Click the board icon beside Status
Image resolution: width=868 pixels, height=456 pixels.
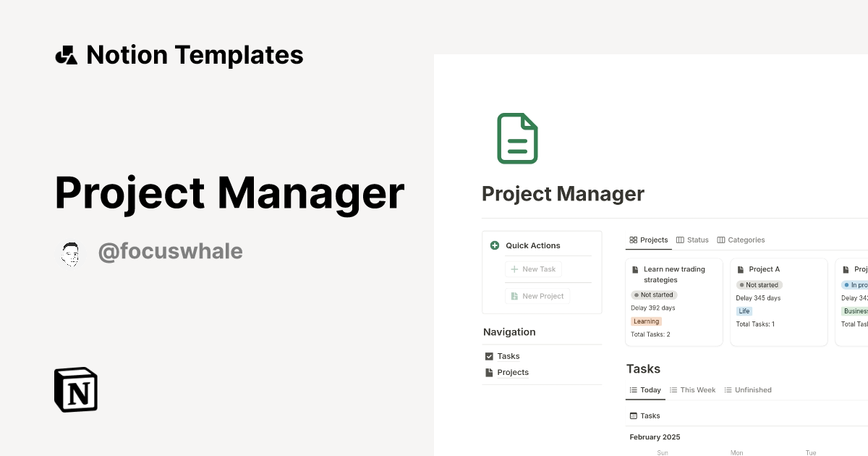[x=680, y=240]
